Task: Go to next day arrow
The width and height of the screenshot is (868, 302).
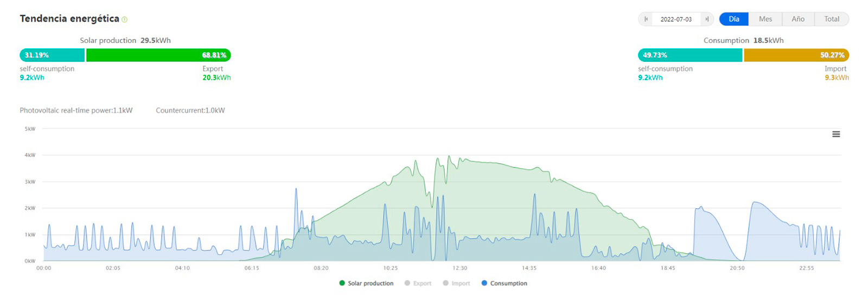Action: pyautogui.click(x=707, y=19)
